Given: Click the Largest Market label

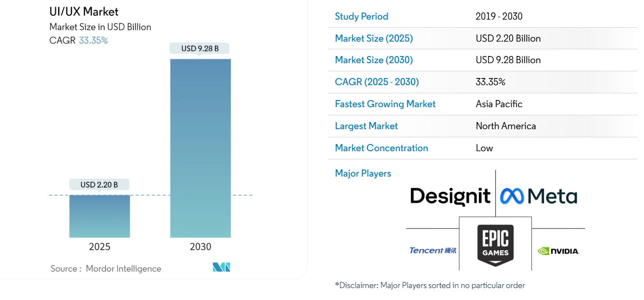Looking at the screenshot, I should 366,126.
